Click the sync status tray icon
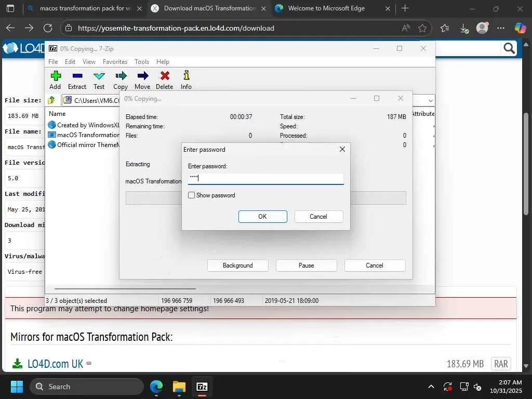Screen dimensions: 532x399 click(x=448, y=387)
